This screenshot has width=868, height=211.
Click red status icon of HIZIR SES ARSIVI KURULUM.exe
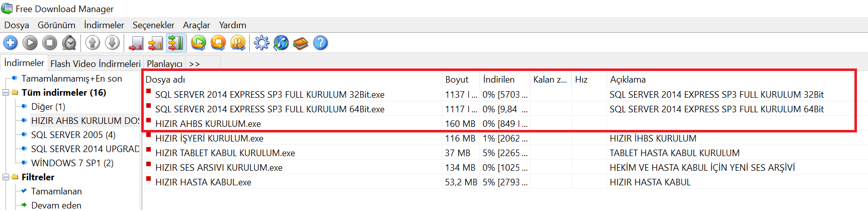(x=149, y=165)
